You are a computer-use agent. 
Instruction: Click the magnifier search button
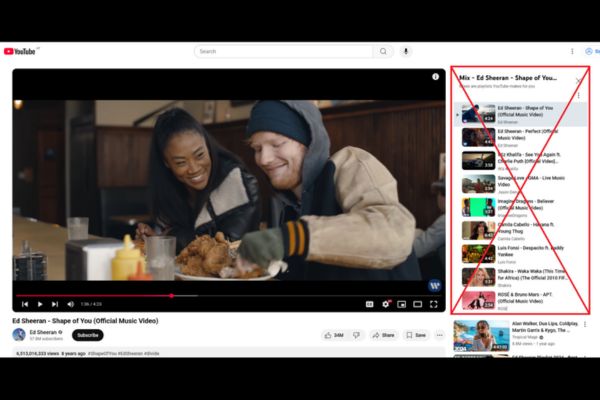coord(383,51)
